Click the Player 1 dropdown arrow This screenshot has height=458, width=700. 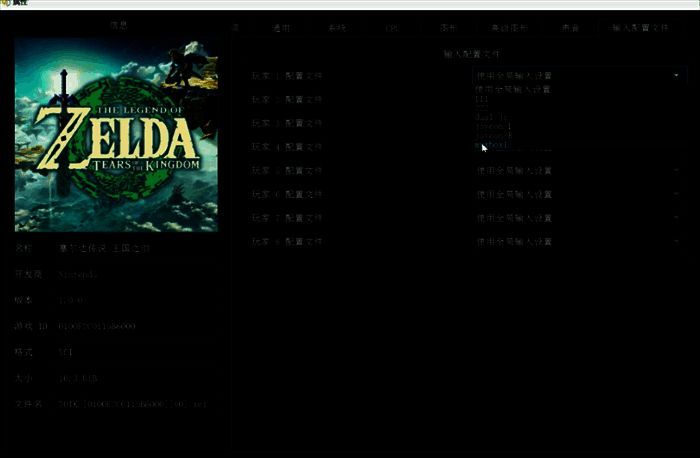pos(676,75)
